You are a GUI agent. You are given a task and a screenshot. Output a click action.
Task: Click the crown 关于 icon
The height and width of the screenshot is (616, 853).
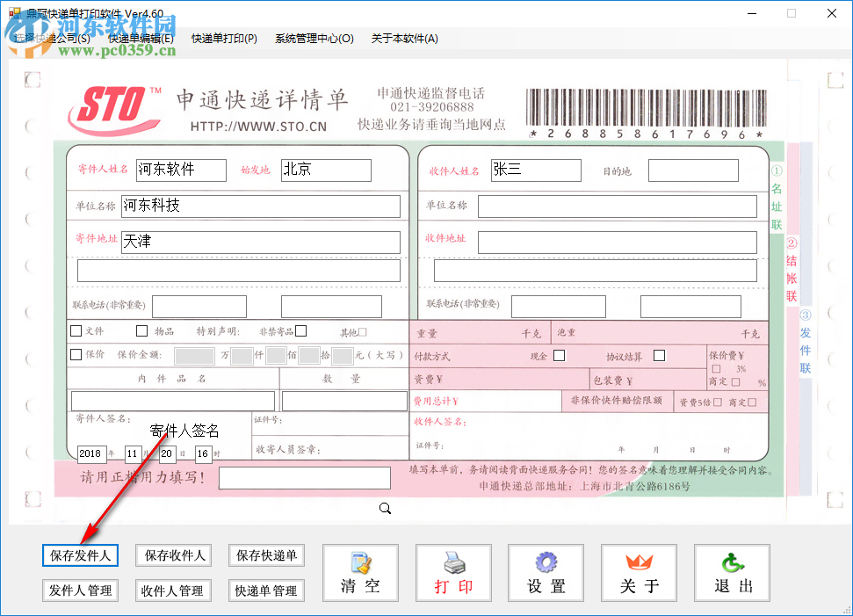[639, 572]
